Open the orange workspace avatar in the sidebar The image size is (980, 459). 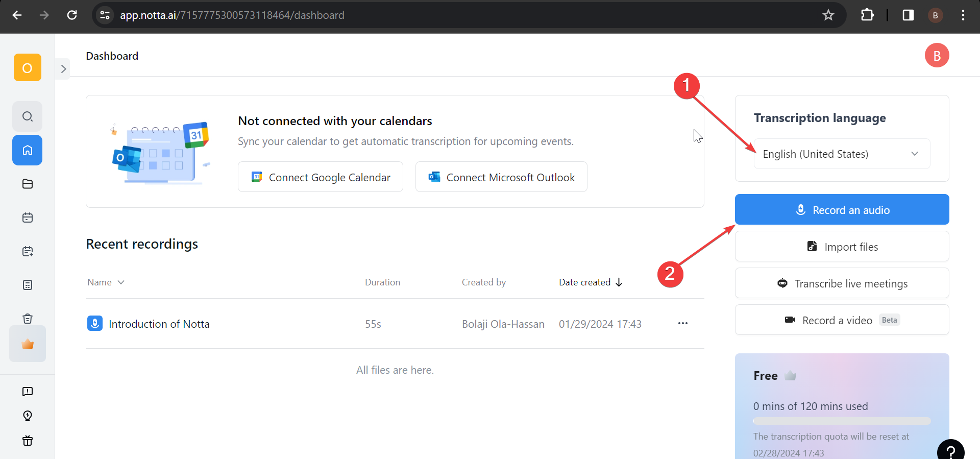point(28,67)
